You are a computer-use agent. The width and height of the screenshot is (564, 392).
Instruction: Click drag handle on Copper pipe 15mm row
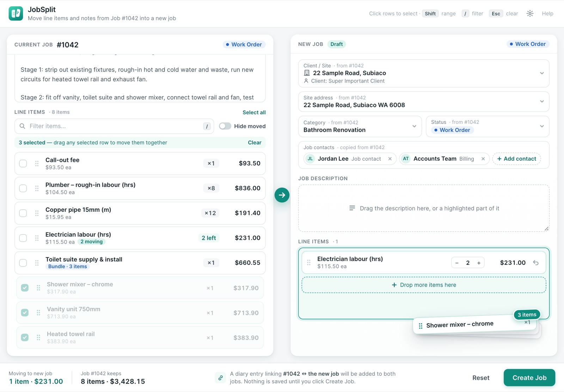coord(37,213)
